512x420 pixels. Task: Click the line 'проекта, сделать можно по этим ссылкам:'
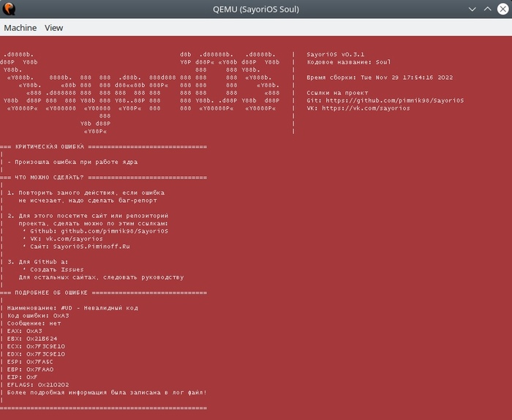pos(94,223)
